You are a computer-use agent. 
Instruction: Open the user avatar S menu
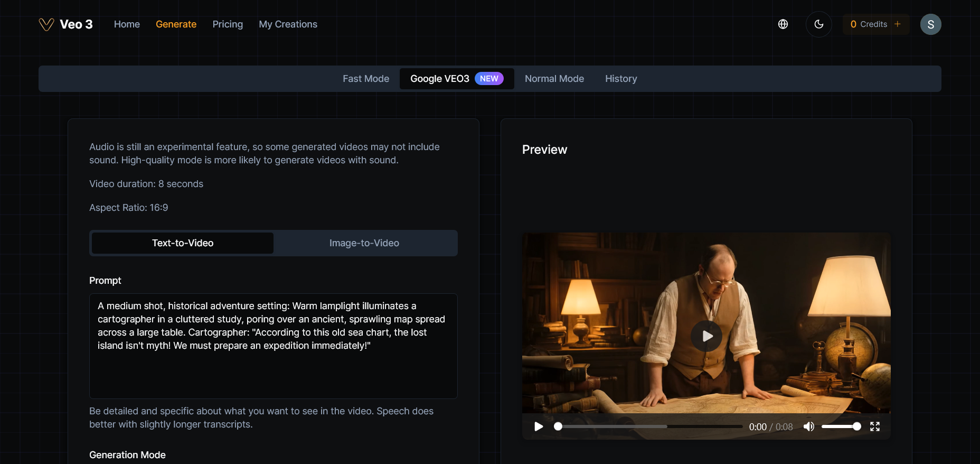point(931,24)
